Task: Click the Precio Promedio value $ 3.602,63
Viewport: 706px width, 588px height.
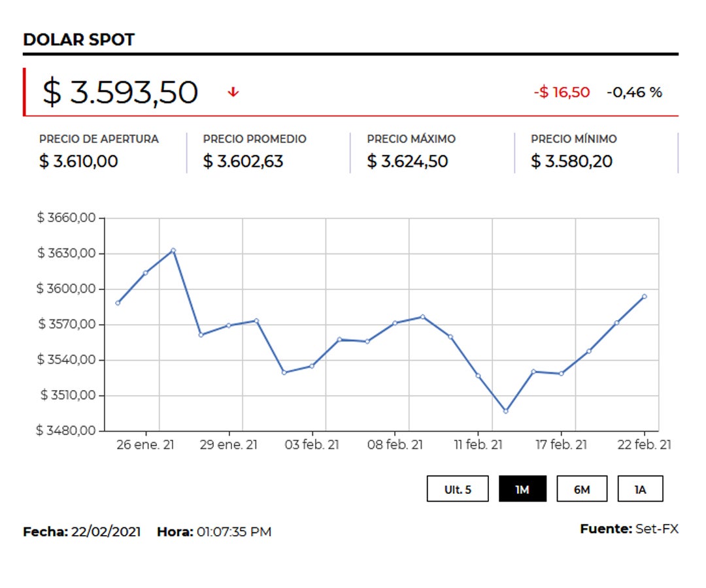Action: pos(243,161)
